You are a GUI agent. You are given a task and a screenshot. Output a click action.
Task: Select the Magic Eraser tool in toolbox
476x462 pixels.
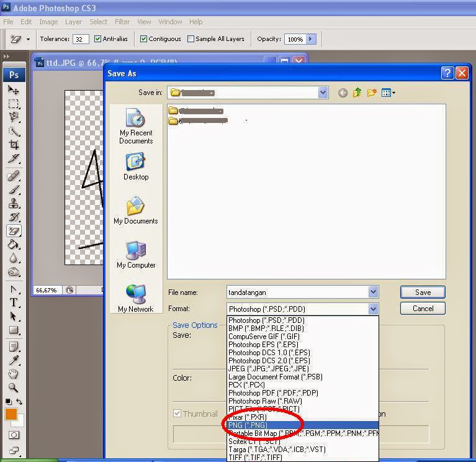coord(14,231)
